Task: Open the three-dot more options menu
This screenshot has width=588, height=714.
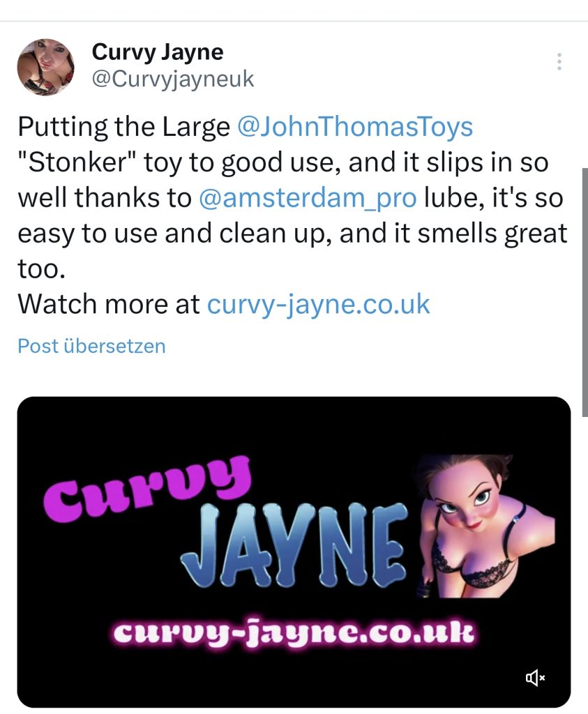Action: click(x=559, y=62)
